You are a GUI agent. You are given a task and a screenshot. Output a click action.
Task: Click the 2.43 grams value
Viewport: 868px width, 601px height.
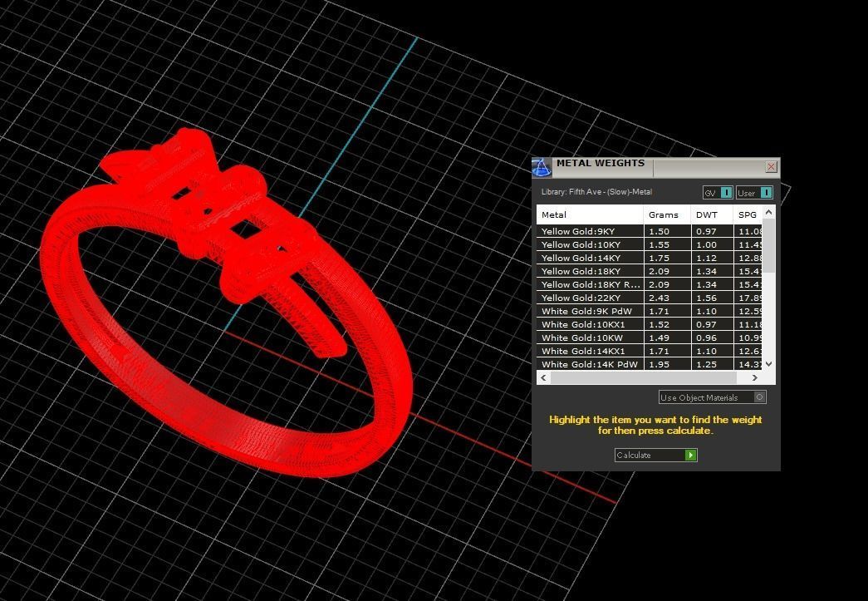click(659, 298)
